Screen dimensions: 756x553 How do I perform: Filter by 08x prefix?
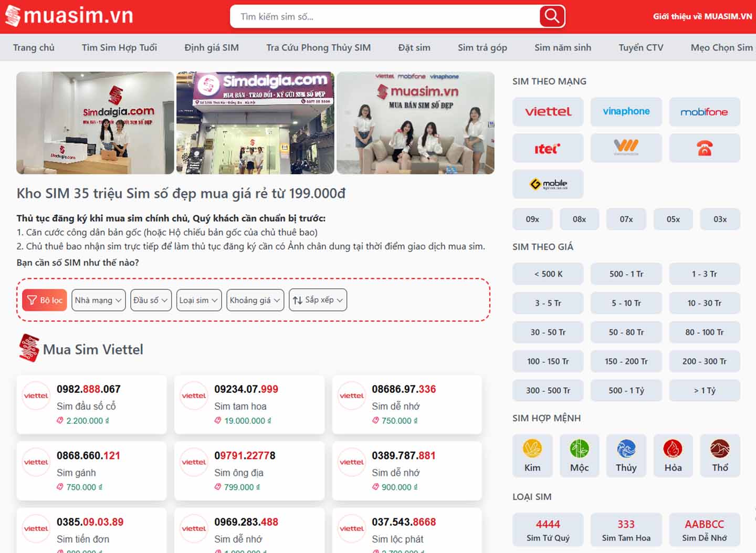click(x=579, y=219)
